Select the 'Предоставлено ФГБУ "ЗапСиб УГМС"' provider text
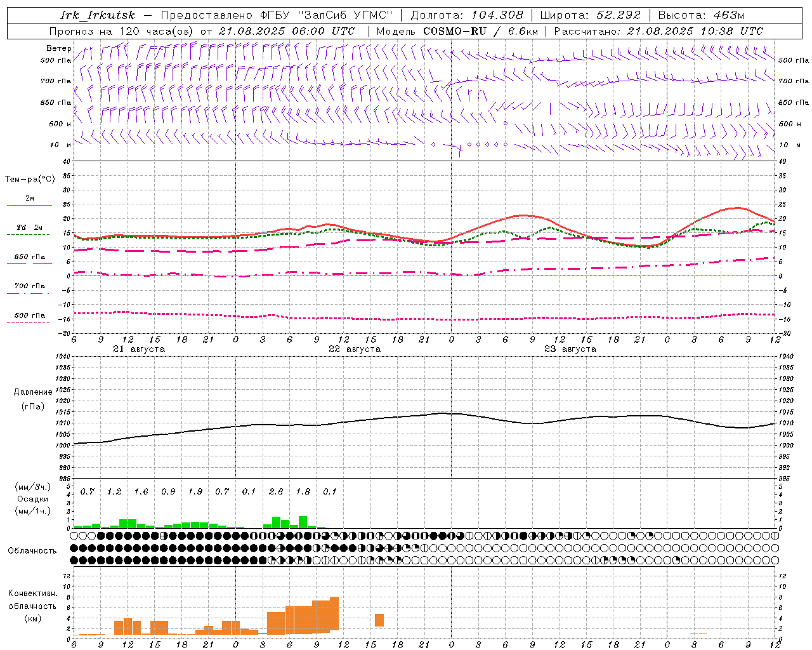 click(x=277, y=15)
